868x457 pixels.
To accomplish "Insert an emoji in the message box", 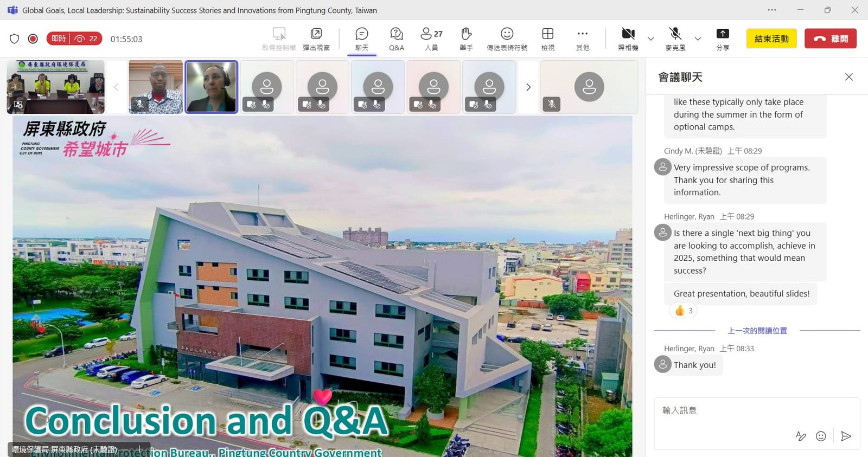I will pos(821,436).
